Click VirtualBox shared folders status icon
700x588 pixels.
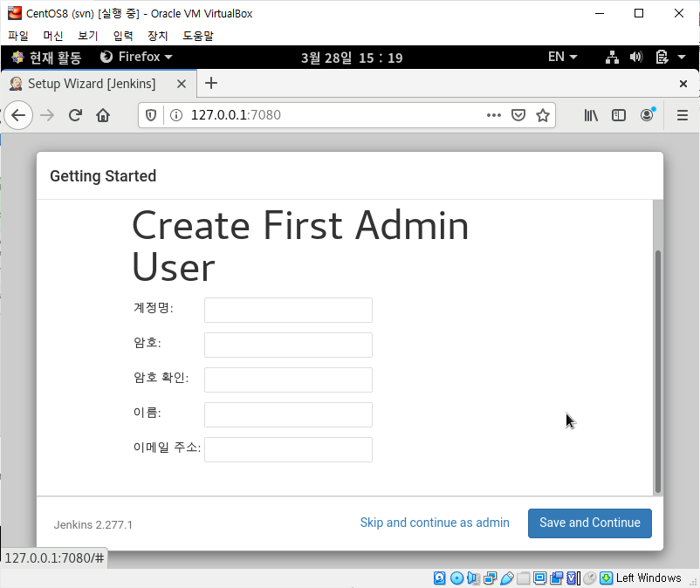tap(523, 578)
